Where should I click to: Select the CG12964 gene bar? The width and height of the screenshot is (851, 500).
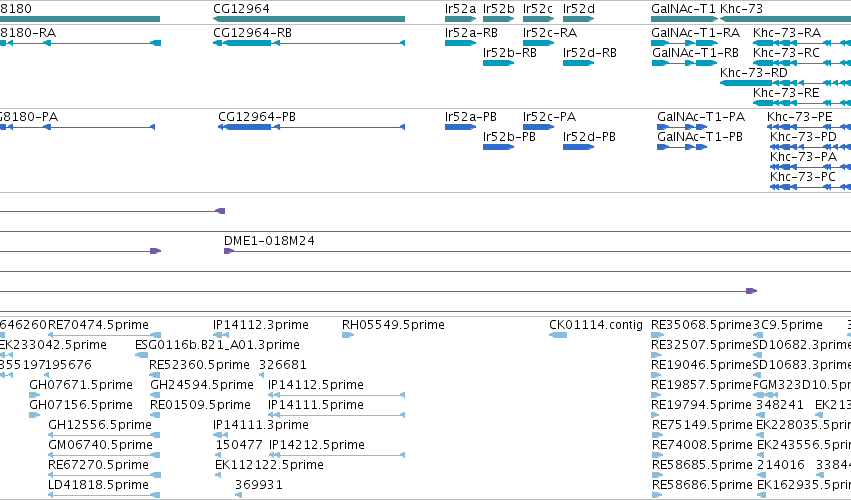(309, 19)
